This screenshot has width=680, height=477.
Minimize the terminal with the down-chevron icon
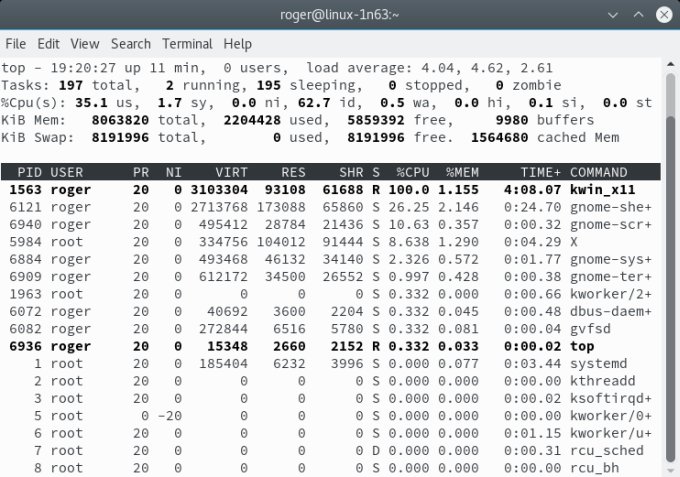tap(612, 14)
